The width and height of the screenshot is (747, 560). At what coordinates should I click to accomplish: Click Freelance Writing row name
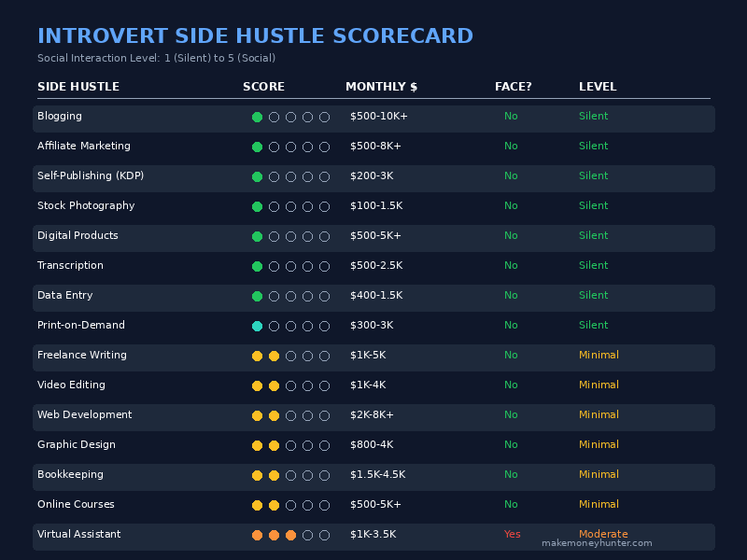pyautogui.click(x=82, y=356)
